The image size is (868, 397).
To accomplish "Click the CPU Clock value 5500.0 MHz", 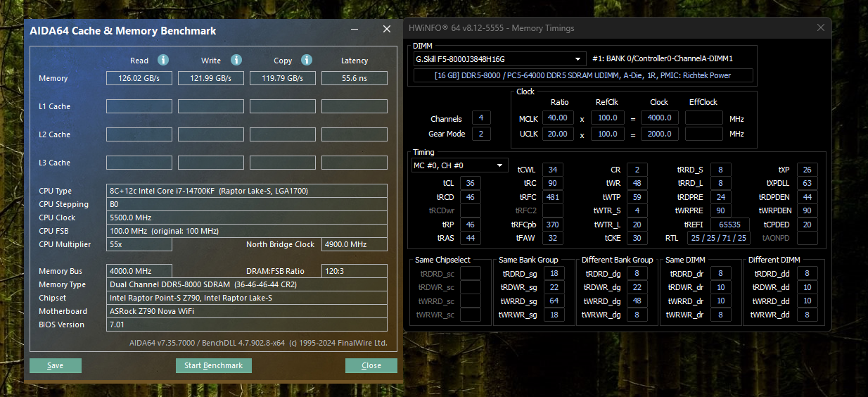I will tap(247, 218).
